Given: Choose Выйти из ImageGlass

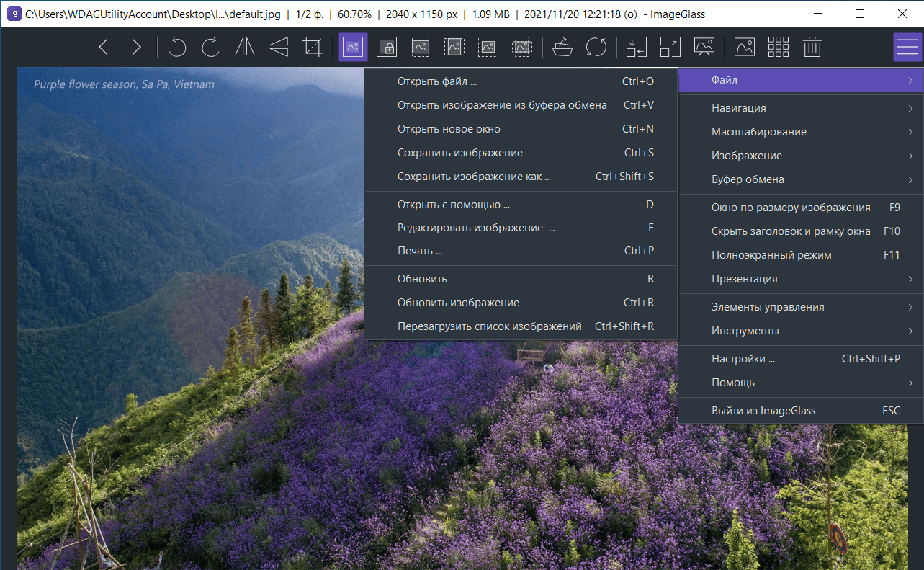Looking at the screenshot, I should tap(801, 411).
